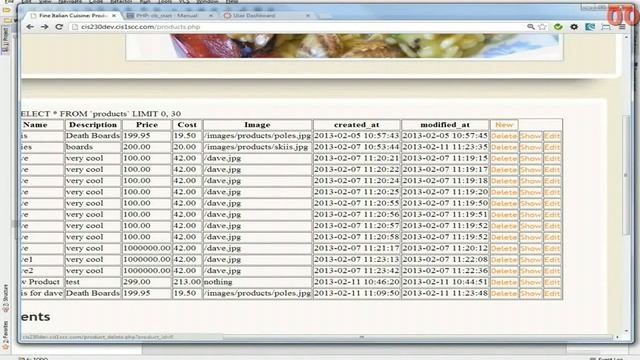Click the zoom magnifier icon in address bar

point(531,27)
